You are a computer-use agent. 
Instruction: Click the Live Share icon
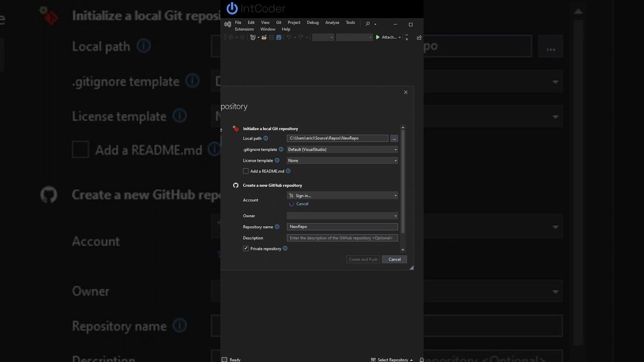419,37
